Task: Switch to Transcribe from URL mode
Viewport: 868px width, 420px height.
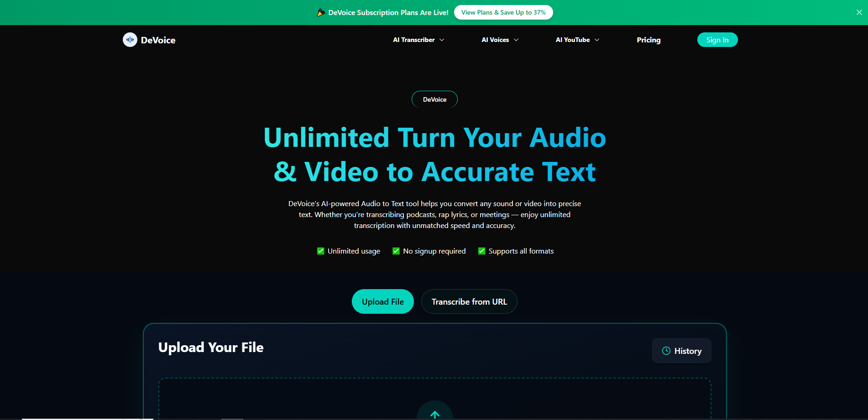Action: pyautogui.click(x=469, y=301)
